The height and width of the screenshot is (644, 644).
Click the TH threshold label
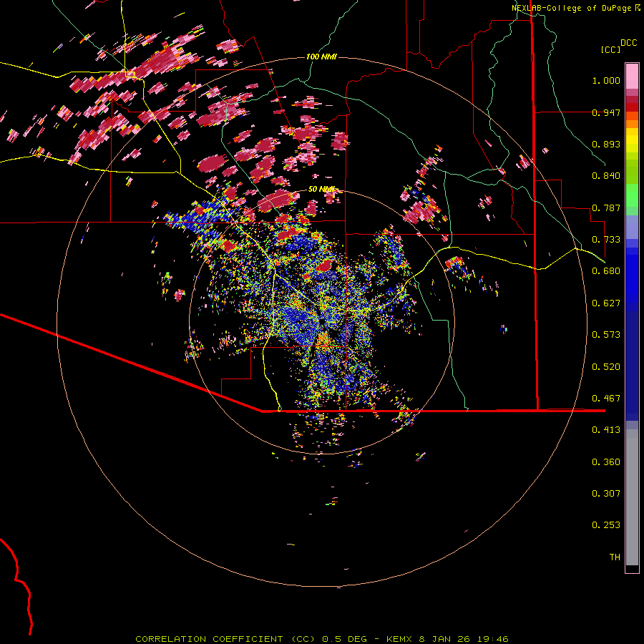(x=615, y=557)
